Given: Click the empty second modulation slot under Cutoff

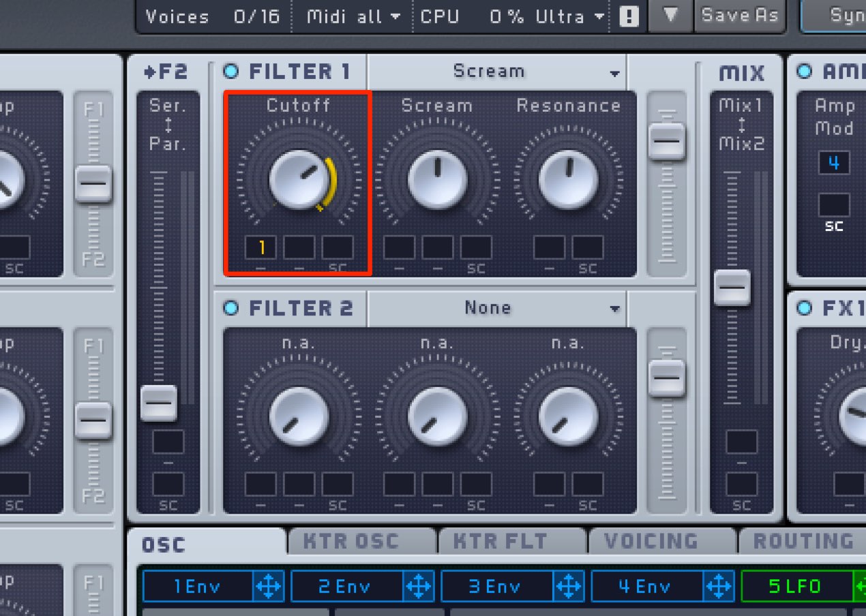Looking at the screenshot, I should (299, 248).
